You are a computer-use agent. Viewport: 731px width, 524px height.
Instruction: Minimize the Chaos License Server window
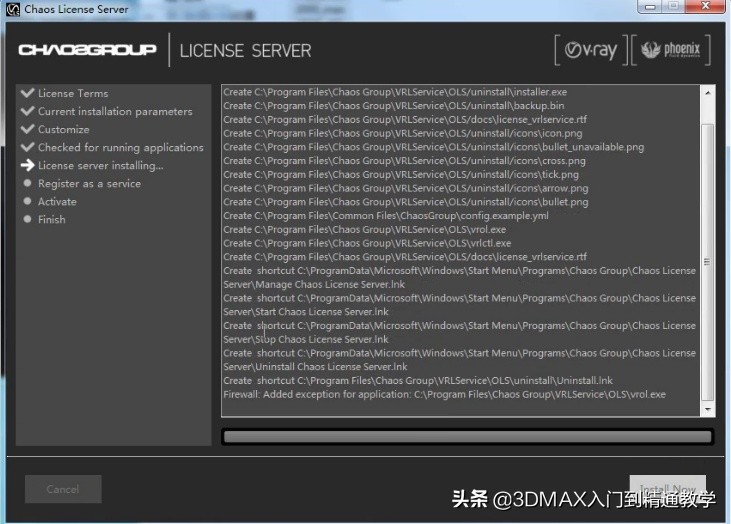click(650, 7)
